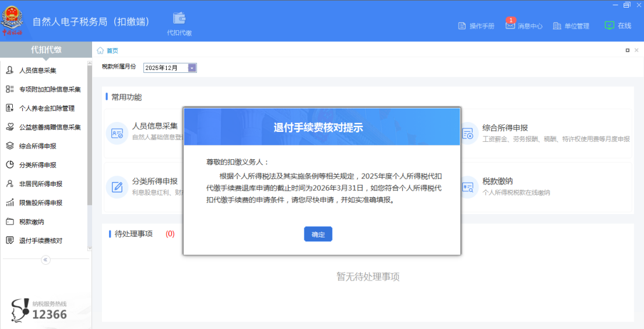Click 工资薪金、劳务报酬 description text
The image size is (644, 329).
[555, 139]
